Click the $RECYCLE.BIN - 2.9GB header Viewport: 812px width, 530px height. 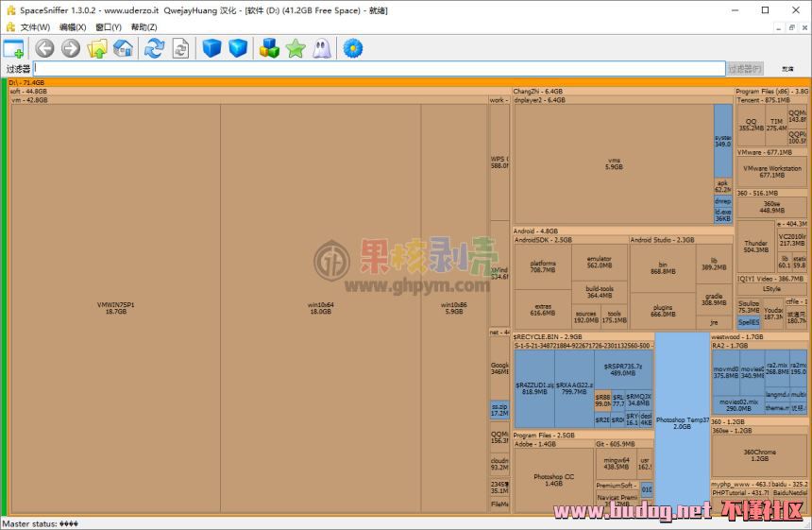point(584,336)
